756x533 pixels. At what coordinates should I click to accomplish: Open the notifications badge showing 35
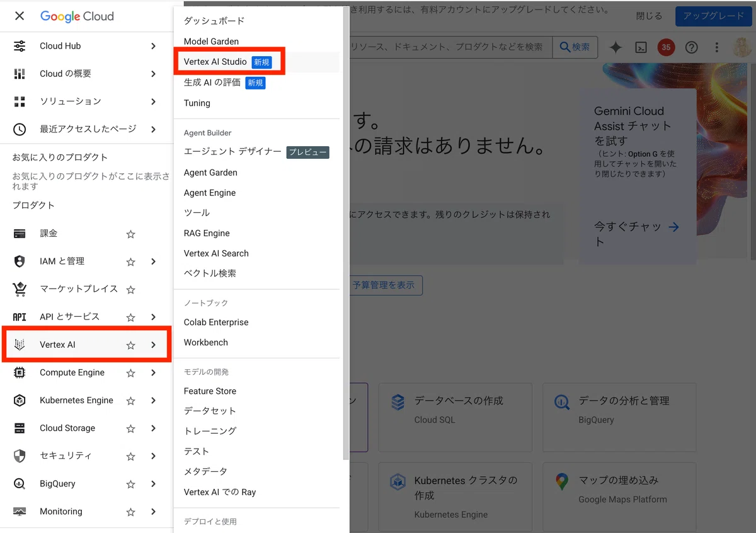[666, 47]
